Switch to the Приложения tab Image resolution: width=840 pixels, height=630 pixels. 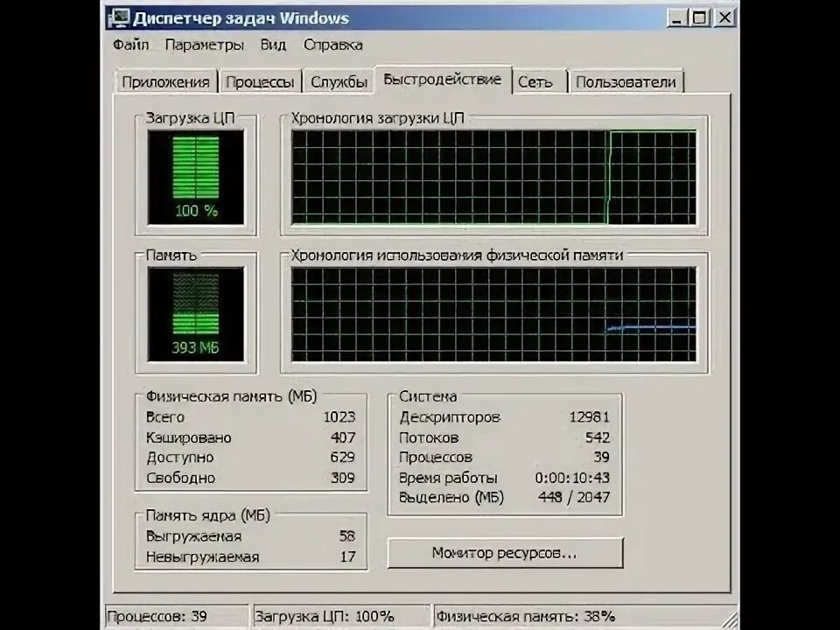click(x=165, y=82)
